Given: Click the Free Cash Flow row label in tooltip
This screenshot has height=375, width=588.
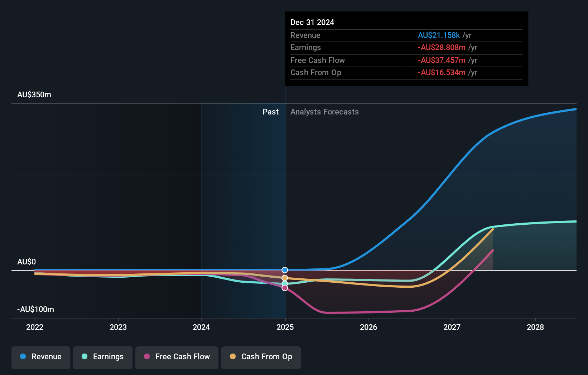Looking at the screenshot, I should click(x=318, y=60).
